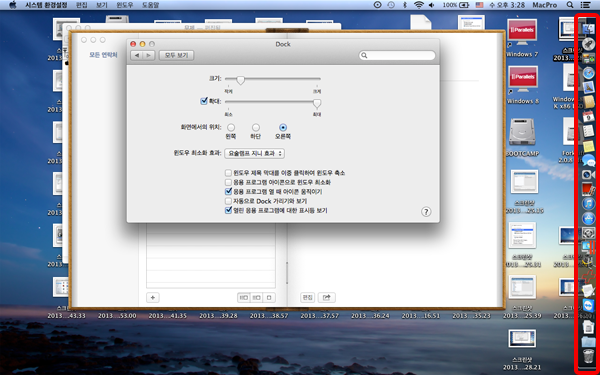Open Dock preferences help question button
This screenshot has height=375, width=600.
coord(426,212)
